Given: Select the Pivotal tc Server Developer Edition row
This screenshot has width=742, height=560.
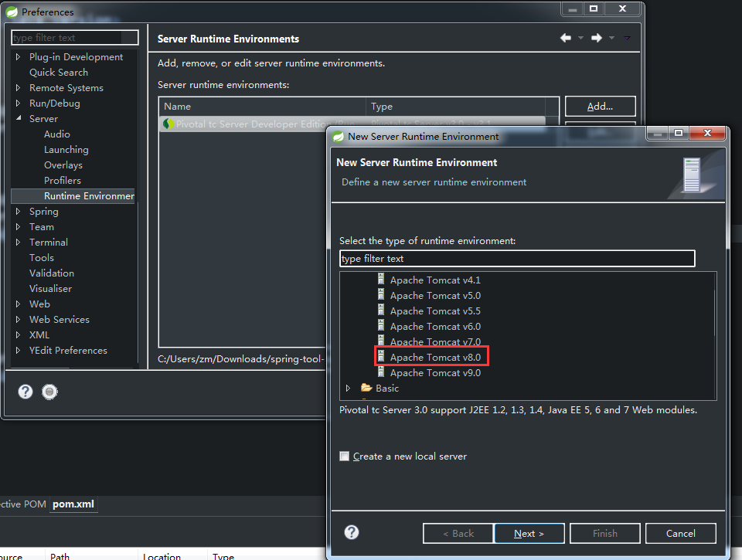Looking at the screenshot, I should (352, 124).
